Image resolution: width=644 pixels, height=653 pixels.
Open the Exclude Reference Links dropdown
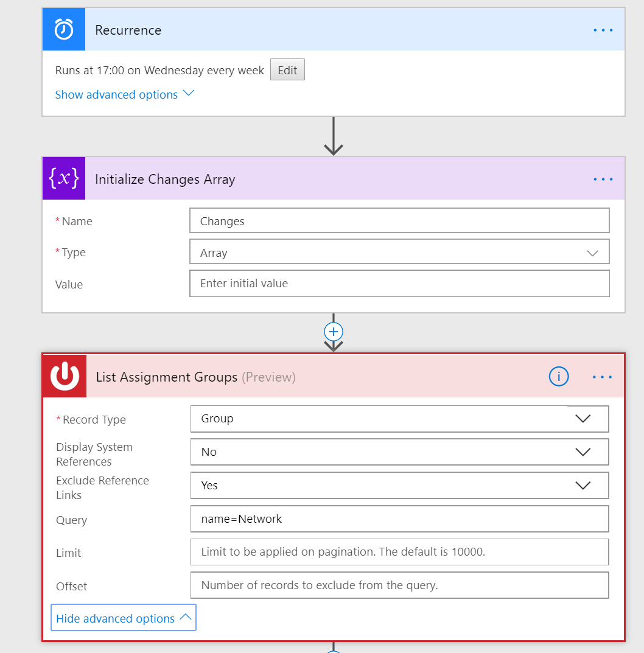[x=399, y=486]
